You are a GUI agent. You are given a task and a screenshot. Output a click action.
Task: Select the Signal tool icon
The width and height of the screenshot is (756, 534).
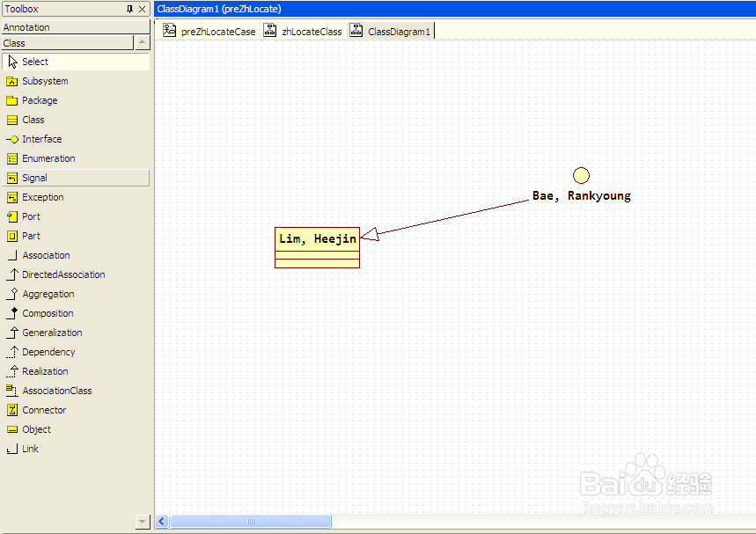(x=12, y=178)
